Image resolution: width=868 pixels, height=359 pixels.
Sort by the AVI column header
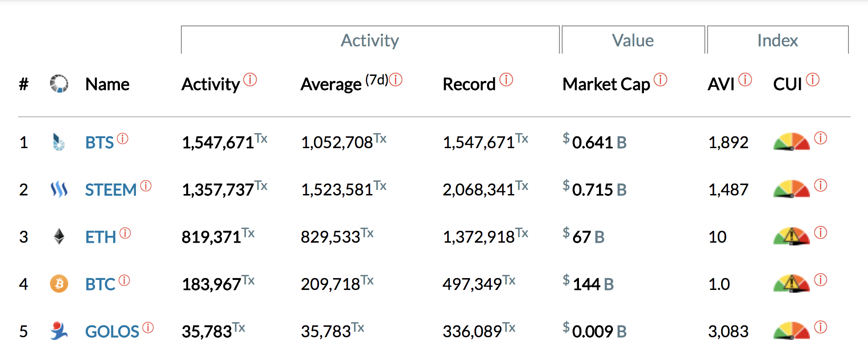click(721, 84)
